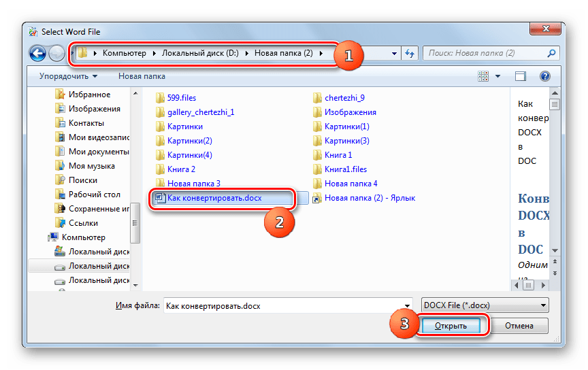Click the recent pages arrow beside the Forward button
Image resolution: width=588 pixels, height=370 pixels.
pyautogui.click(x=72, y=53)
